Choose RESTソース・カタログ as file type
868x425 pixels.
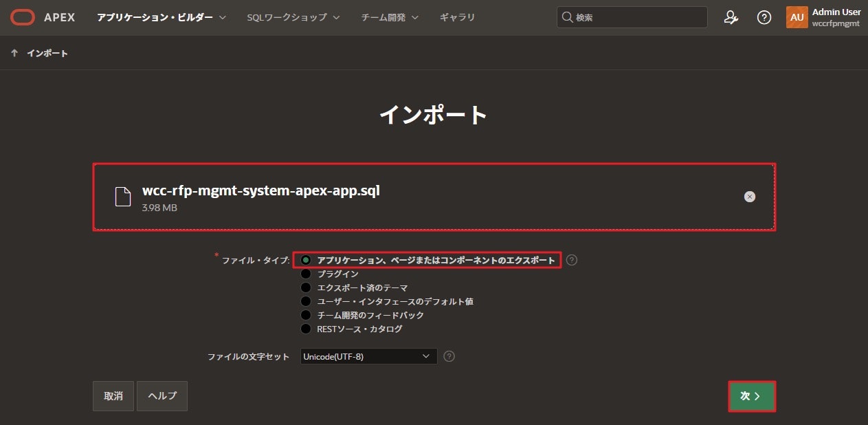coord(305,329)
